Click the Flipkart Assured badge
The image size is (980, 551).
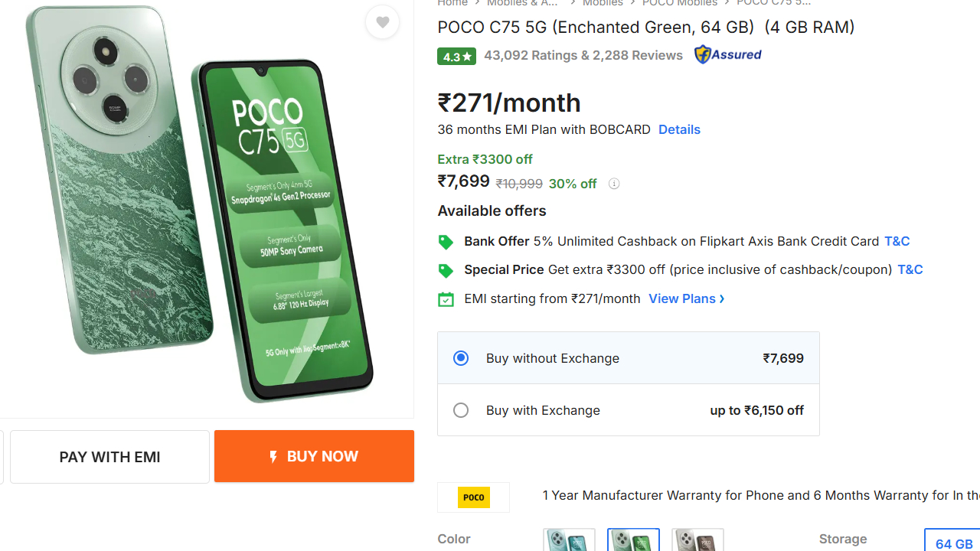(x=727, y=54)
